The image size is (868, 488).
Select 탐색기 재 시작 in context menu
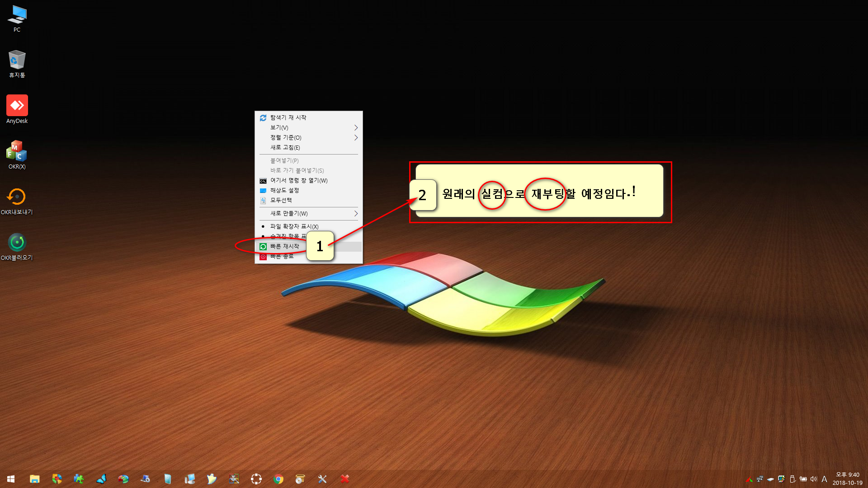coord(308,117)
